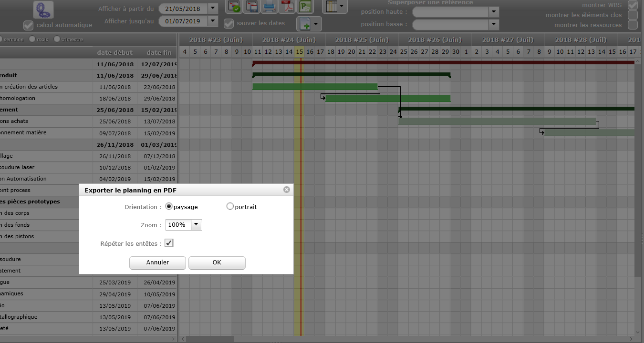This screenshot has height=343, width=644.
Task: Click the print planning icon
Action: click(269, 6)
